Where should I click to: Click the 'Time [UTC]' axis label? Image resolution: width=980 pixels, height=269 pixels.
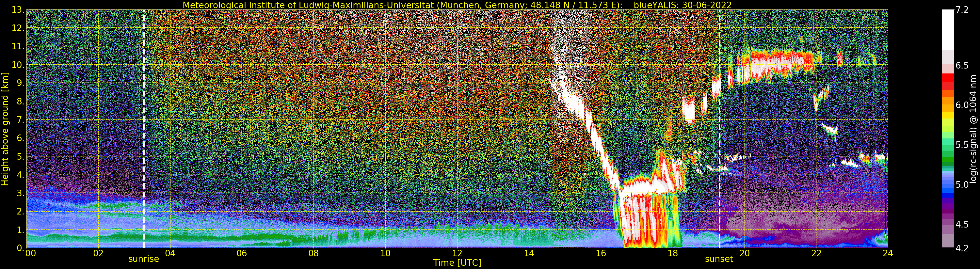click(x=457, y=263)
